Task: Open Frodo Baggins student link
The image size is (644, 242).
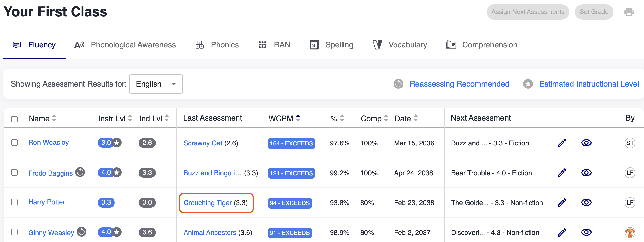Action: (50, 173)
